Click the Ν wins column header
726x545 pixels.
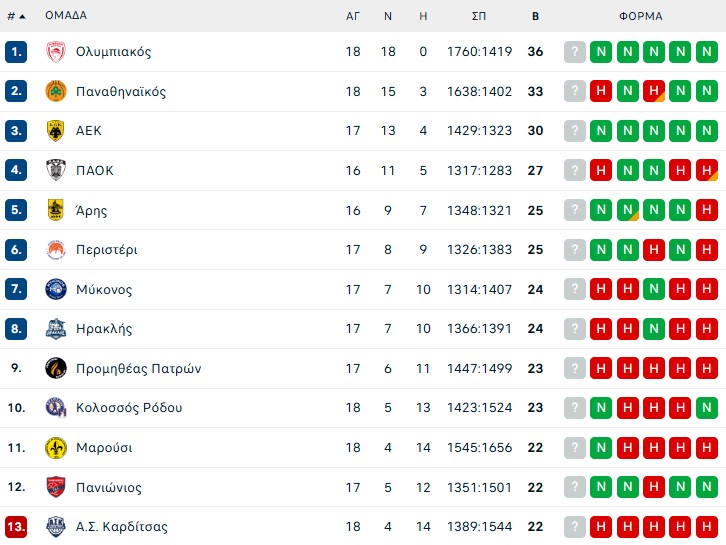pyautogui.click(x=388, y=16)
